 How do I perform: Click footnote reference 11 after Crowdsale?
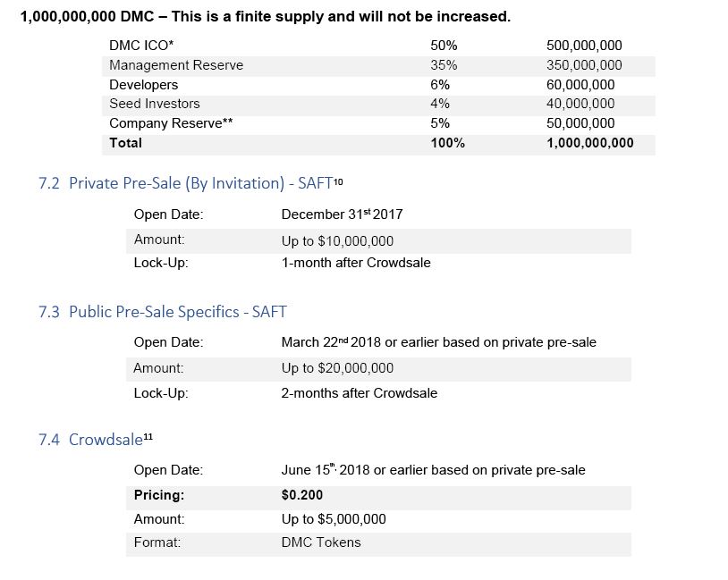[148, 437]
